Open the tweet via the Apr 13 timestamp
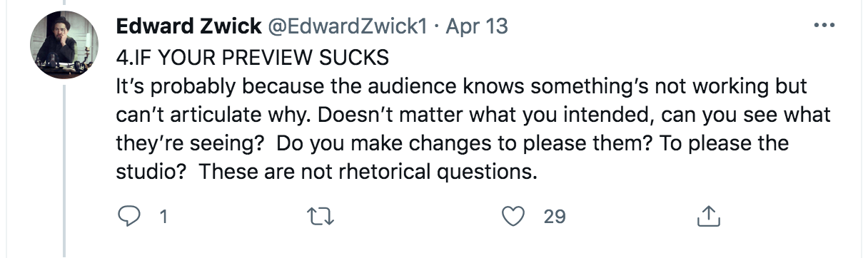This screenshot has height=258, width=868. (478, 26)
